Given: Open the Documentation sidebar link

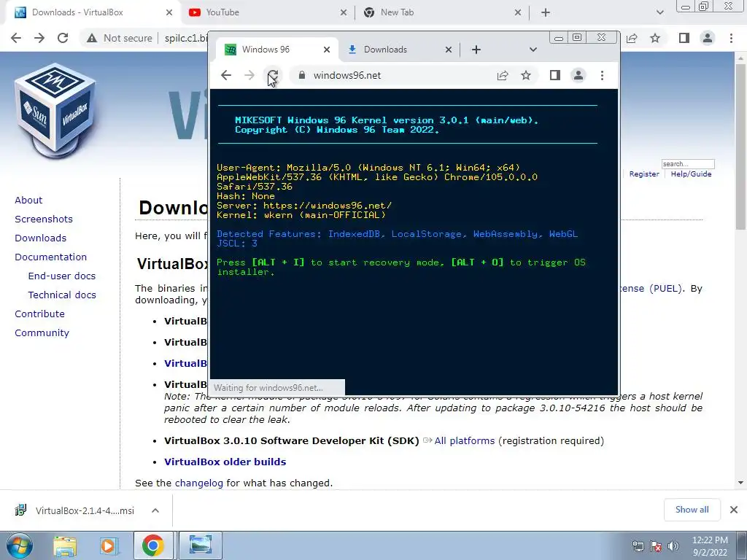Looking at the screenshot, I should [51, 257].
